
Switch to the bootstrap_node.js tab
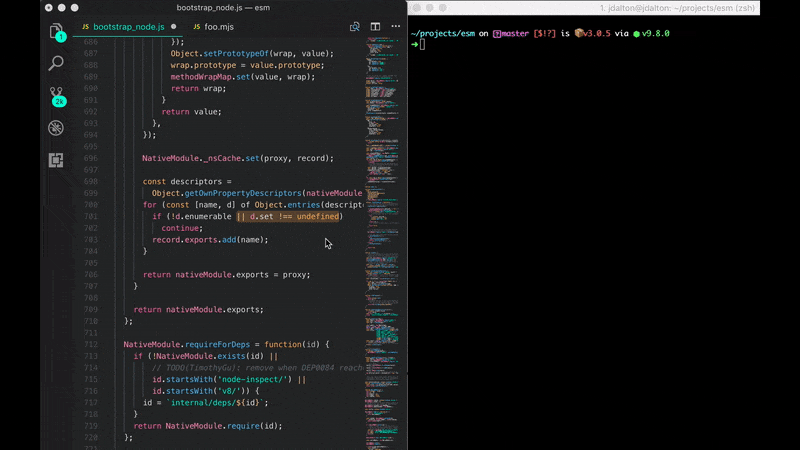129,27
